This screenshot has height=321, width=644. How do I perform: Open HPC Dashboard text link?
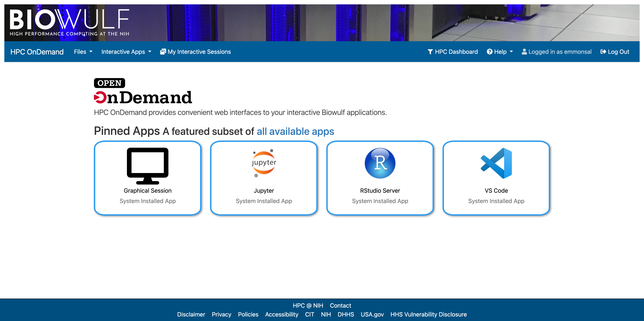coord(456,52)
